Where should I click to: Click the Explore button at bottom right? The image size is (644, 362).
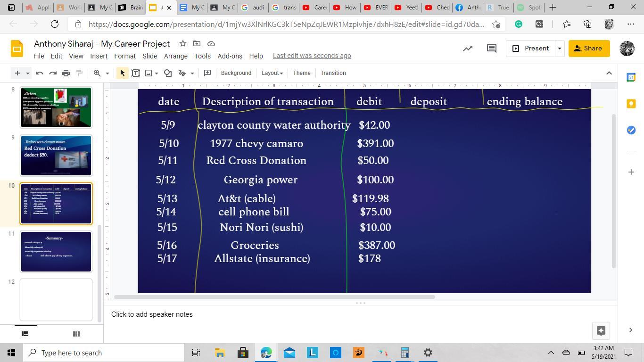[x=601, y=330]
